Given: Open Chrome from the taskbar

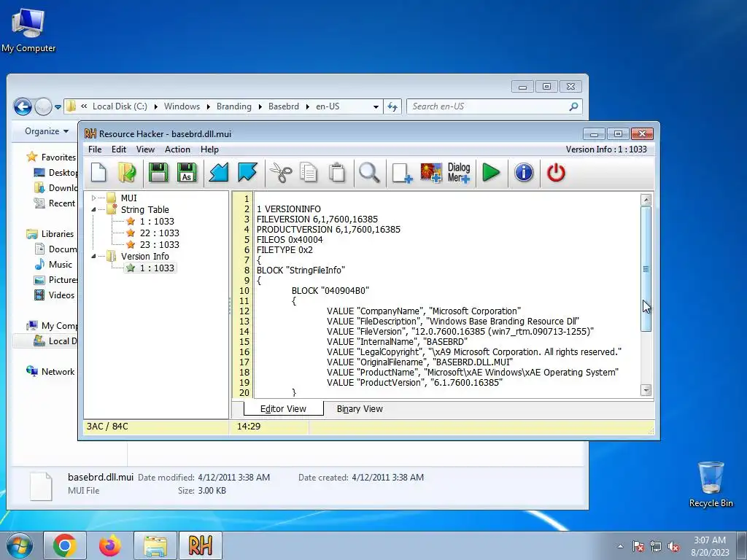Looking at the screenshot, I should [65, 545].
